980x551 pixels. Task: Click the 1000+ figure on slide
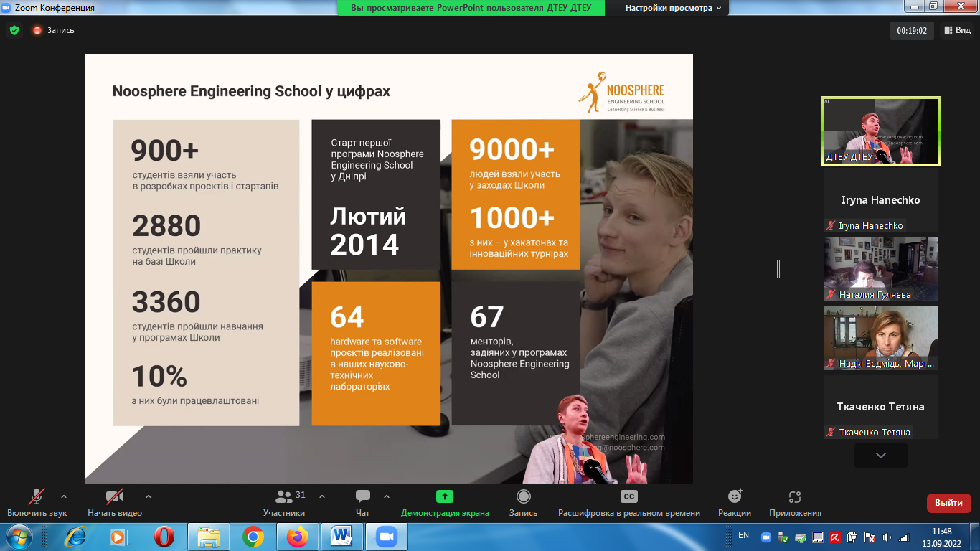click(512, 217)
